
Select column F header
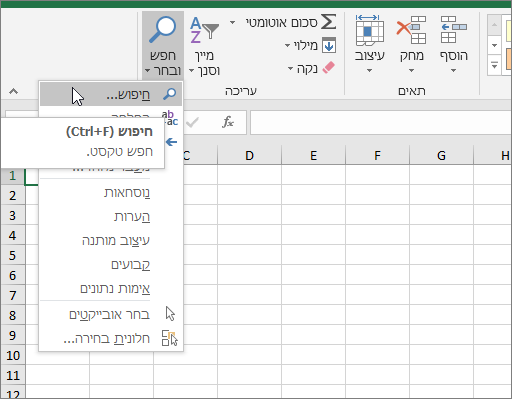[x=377, y=155]
